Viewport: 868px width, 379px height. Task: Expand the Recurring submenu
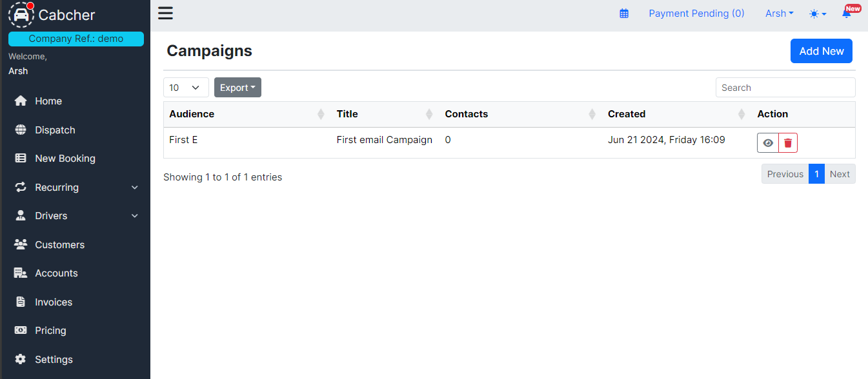tap(76, 188)
